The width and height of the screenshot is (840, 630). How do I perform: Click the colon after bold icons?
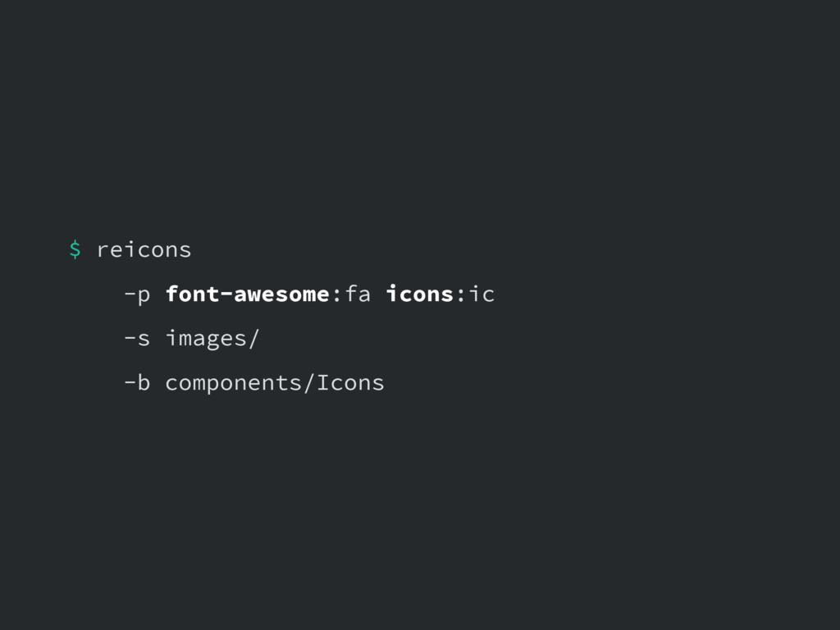click(x=460, y=295)
